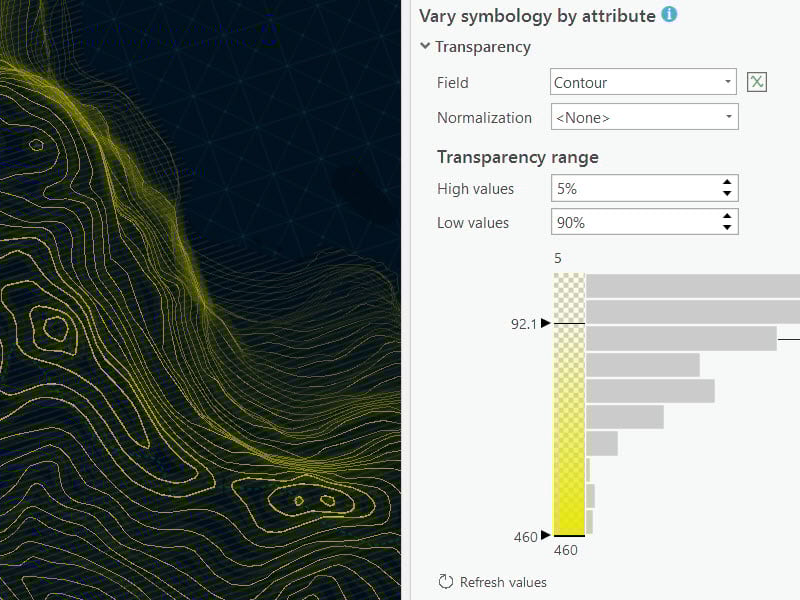Image resolution: width=800 pixels, height=600 pixels.
Task: Click the Low values 90% input field
Action: tap(632, 222)
